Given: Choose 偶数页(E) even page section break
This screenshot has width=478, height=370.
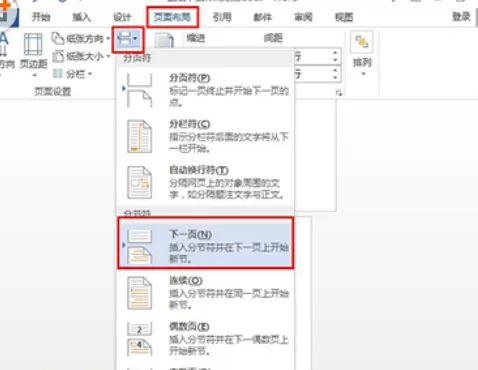Looking at the screenshot, I should click(205, 338).
